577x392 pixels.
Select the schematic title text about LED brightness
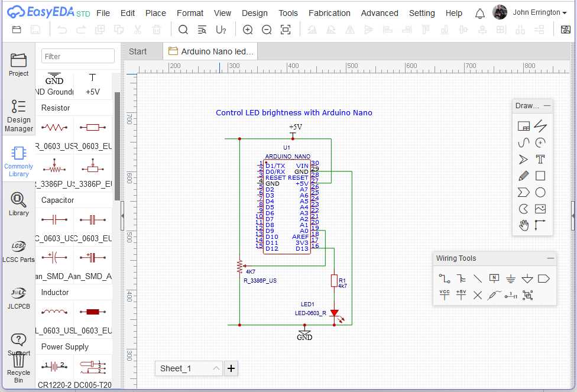point(294,112)
